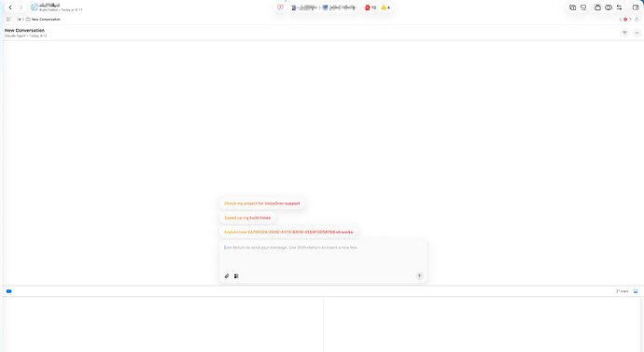Click the bag-shaped icon in top-right toolbar
The width and height of the screenshot is (644, 352).
(598, 7)
